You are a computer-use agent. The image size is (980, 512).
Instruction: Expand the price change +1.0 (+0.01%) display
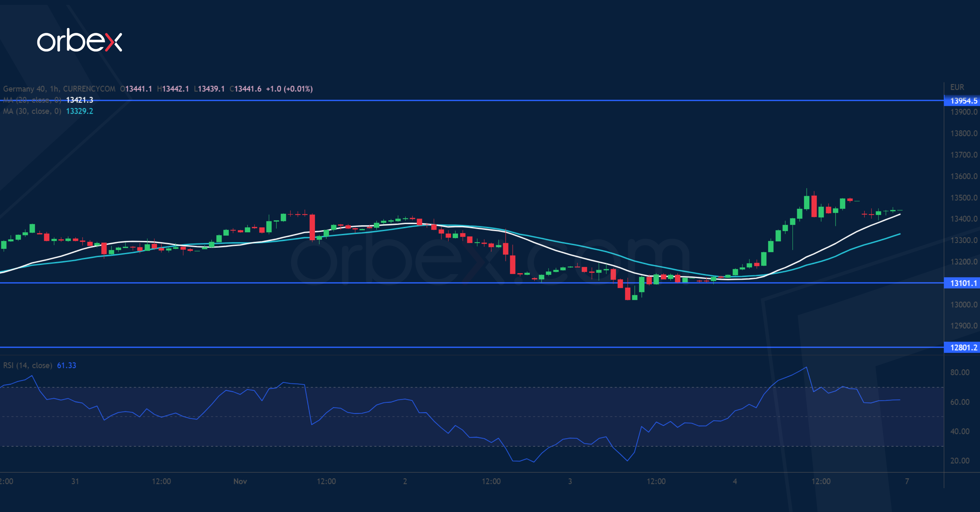pyautogui.click(x=293, y=89)
